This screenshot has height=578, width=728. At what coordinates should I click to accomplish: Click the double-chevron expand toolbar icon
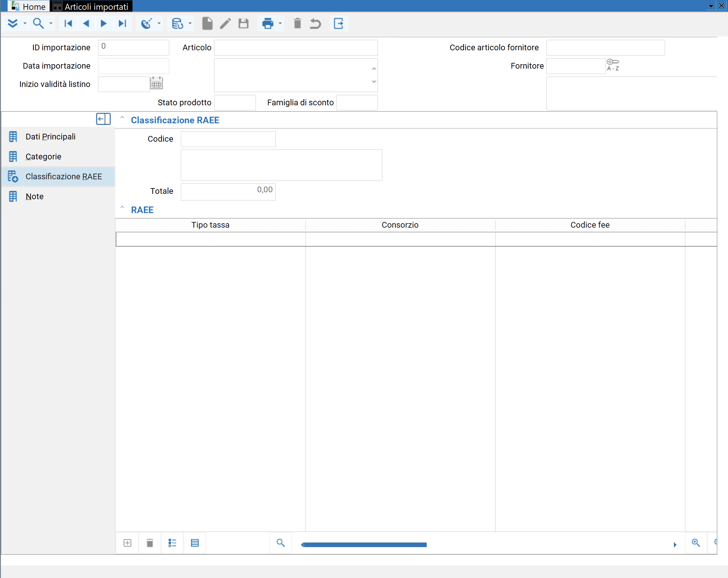[13, 23]
